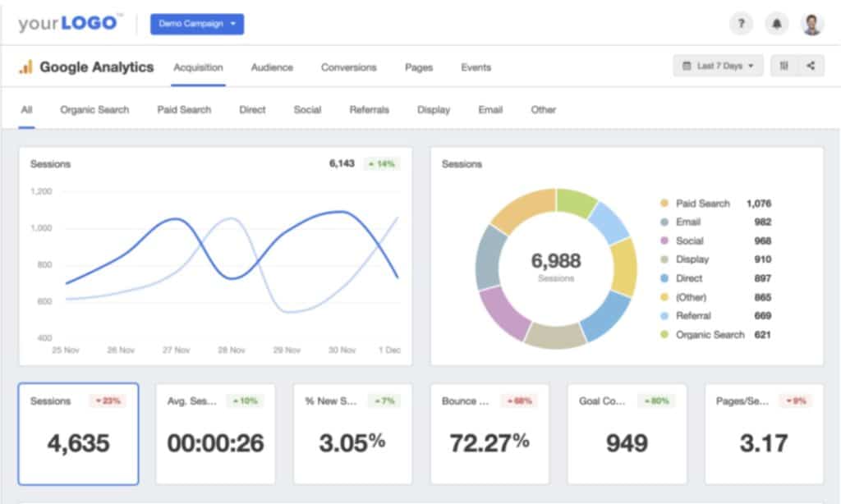This screenshot has height=504, width=841.
Task: Select the Bounce Rate metric card
Action: coord(489,433)
